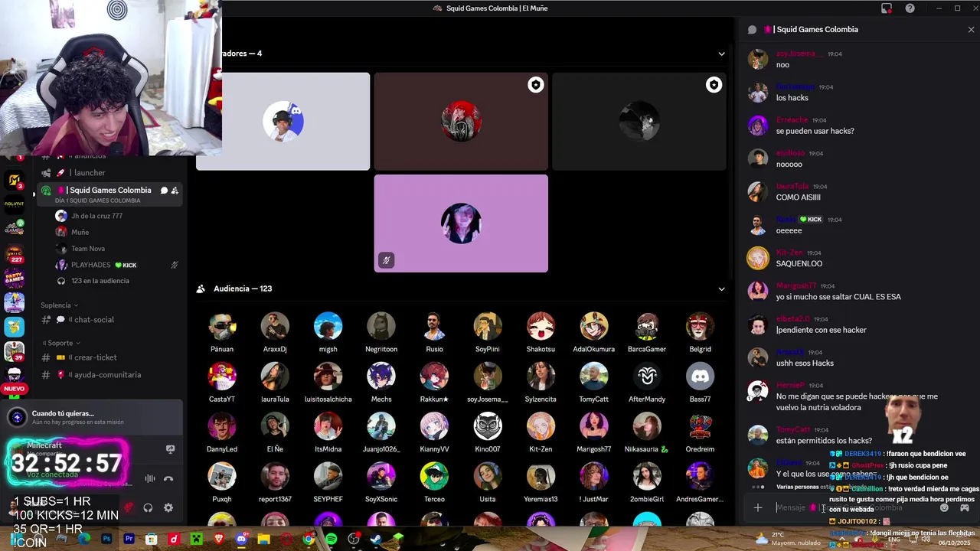Click the light gray speaker tile
980x551 pixels.
point(283,121)
